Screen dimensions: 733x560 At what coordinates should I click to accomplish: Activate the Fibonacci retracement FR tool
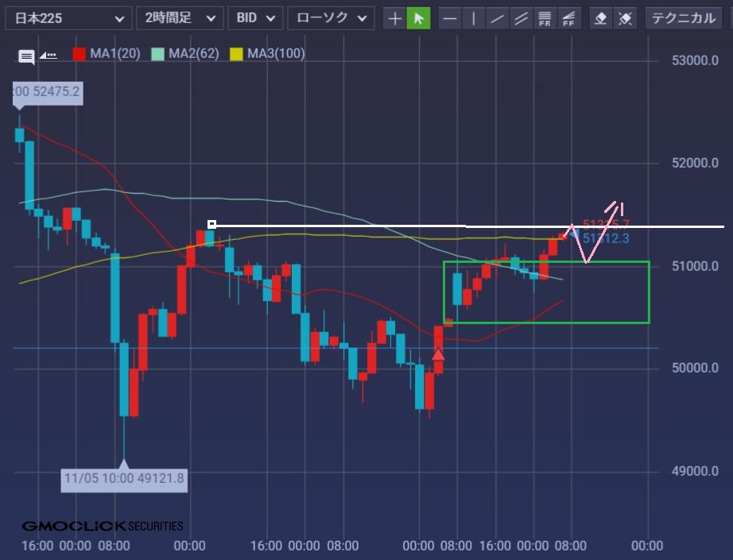coord(545,18)
